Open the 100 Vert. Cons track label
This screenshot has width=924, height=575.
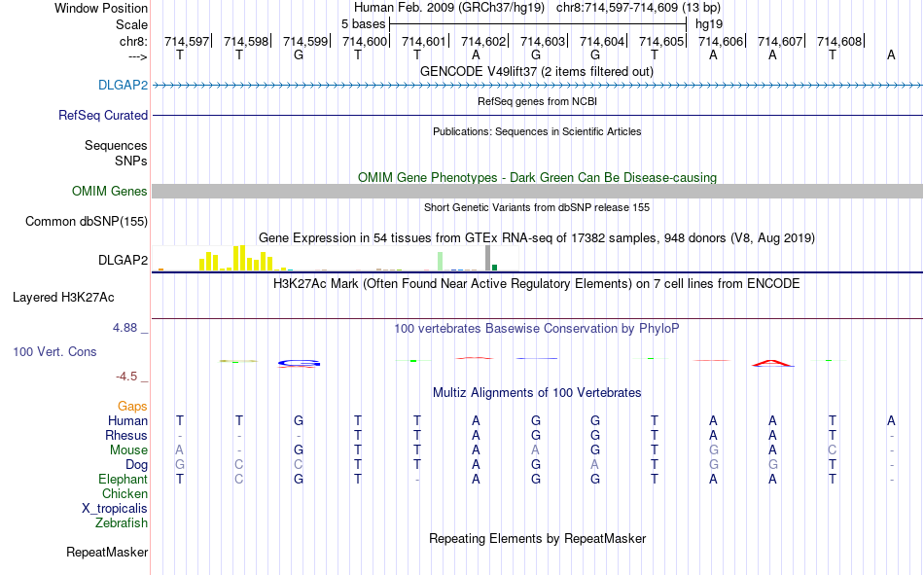coord(54,351)
